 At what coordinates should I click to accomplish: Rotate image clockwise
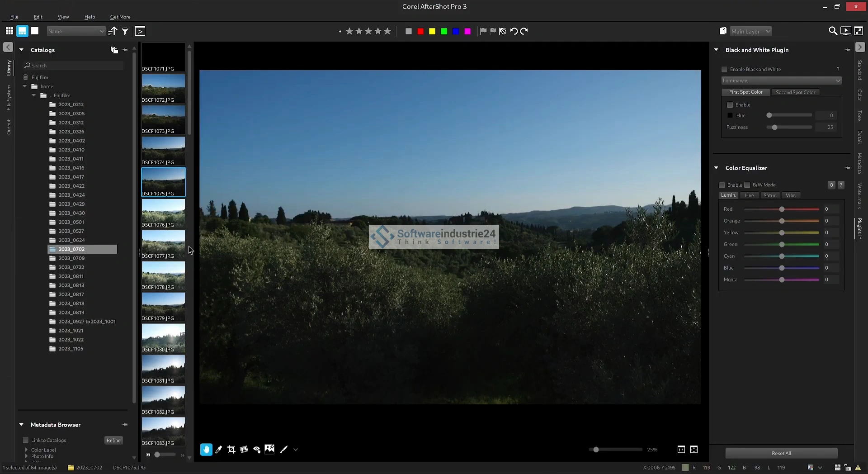coord(524,31)
